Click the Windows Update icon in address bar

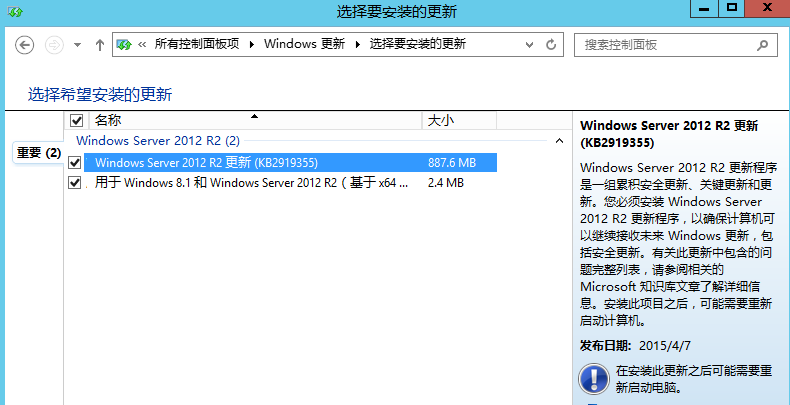(124, 45)
